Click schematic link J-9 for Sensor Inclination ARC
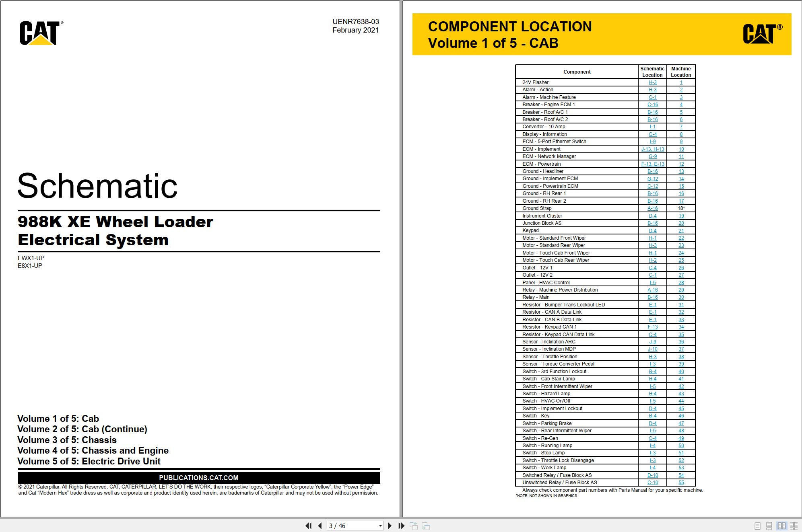 [652, 342]
